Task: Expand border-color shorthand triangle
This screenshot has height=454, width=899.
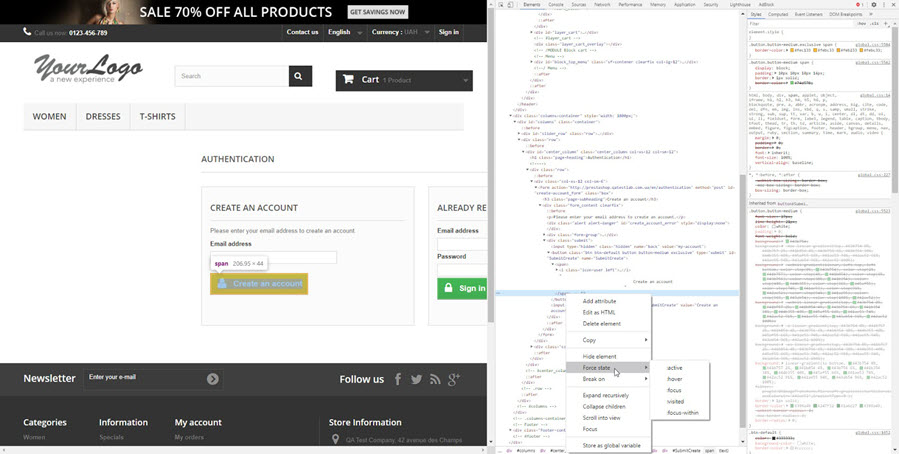Action: (789, 50)
